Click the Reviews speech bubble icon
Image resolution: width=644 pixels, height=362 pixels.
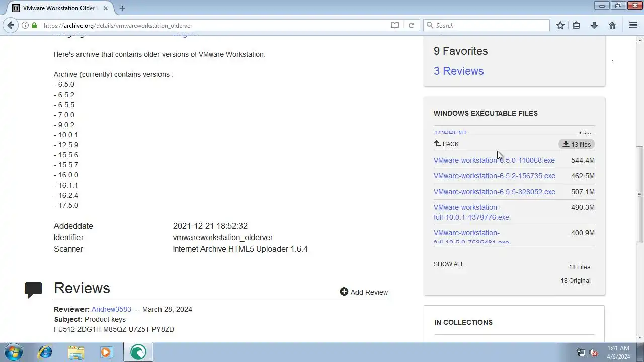point(33,290)
